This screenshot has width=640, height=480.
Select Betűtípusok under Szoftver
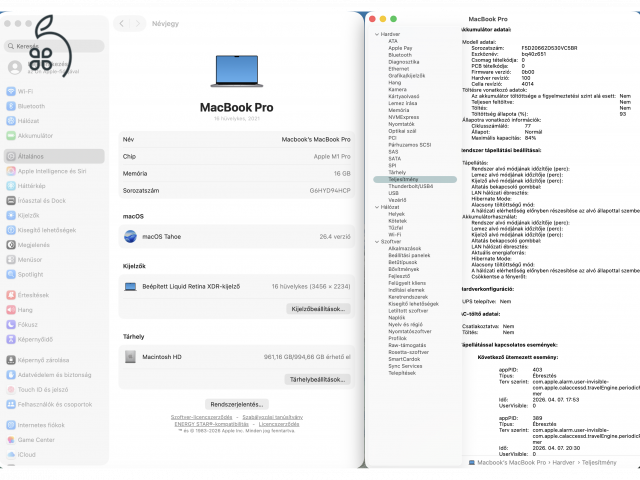[403, 262]
